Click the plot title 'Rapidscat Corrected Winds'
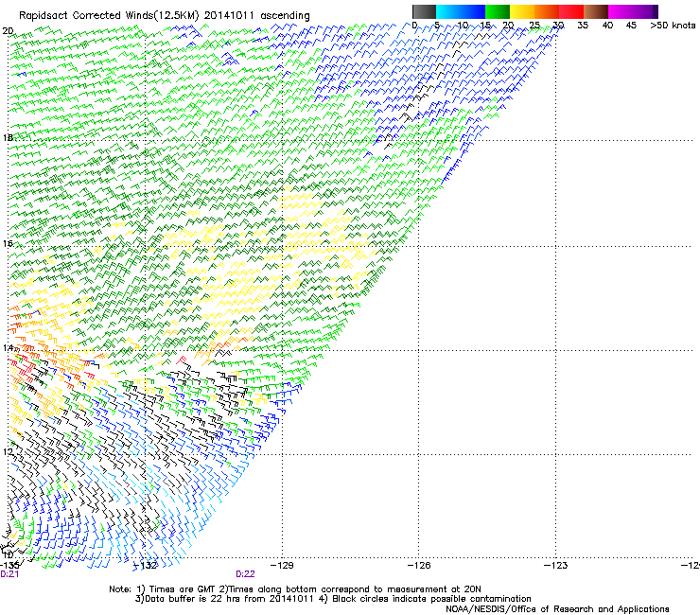The image size is (700, 615). [x=86, y=15]
